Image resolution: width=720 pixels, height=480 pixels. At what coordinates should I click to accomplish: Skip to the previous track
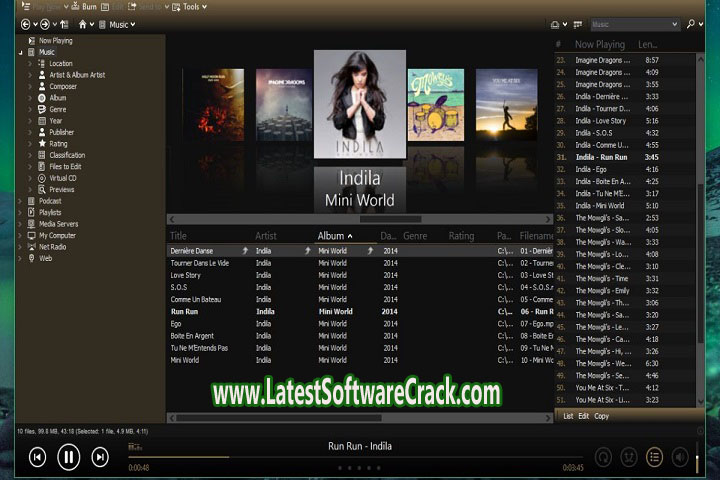(x=37, y=457)
